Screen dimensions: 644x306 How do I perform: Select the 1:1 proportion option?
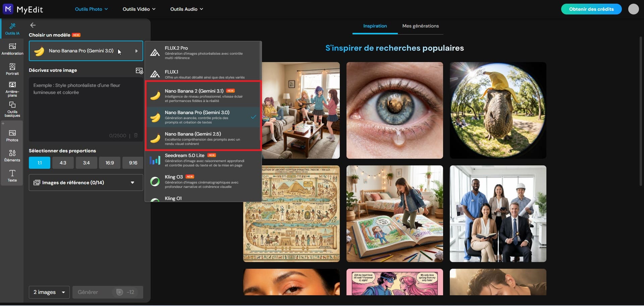point(40,163)
